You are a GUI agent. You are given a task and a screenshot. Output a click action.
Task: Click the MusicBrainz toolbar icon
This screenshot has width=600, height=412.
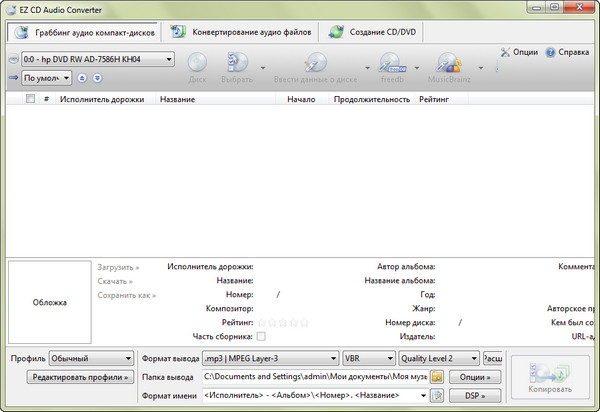point(449,68)
